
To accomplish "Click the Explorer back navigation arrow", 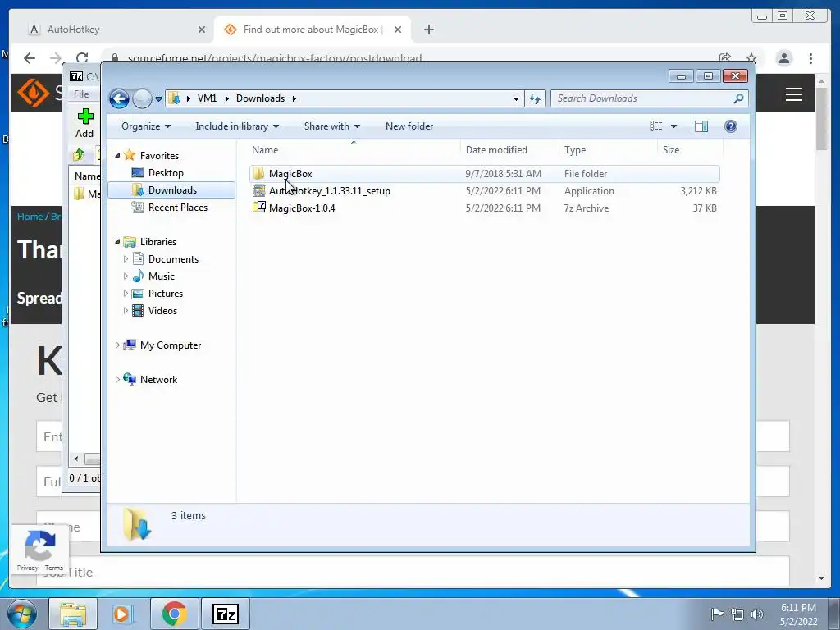I will 119,98.
